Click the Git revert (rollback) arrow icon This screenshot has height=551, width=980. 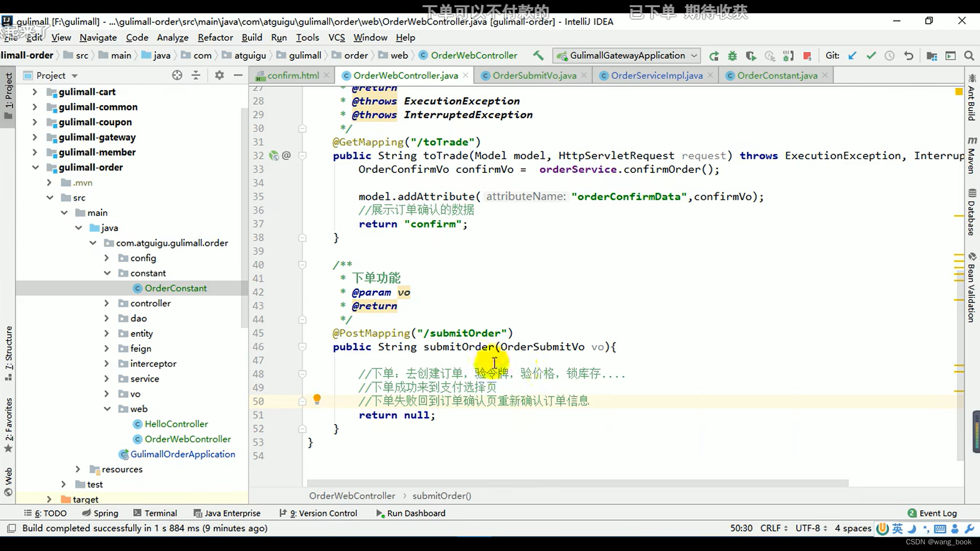pyautogui.click(x=909, y=56)
